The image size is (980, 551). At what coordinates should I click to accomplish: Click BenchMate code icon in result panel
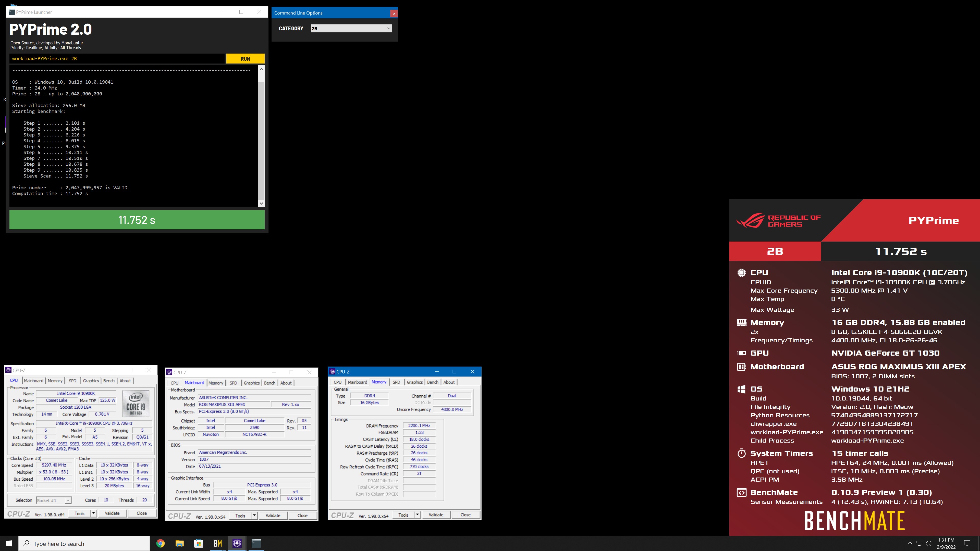[741, 493]
